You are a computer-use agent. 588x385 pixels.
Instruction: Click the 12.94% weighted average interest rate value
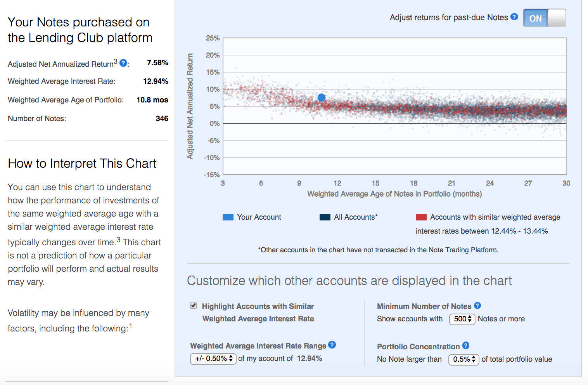156,81
